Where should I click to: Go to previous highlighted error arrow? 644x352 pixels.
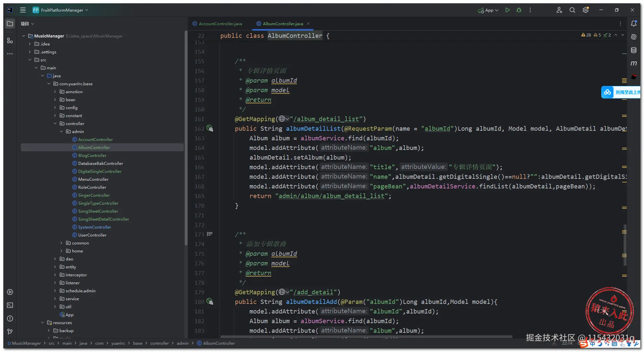pos(616,35)
